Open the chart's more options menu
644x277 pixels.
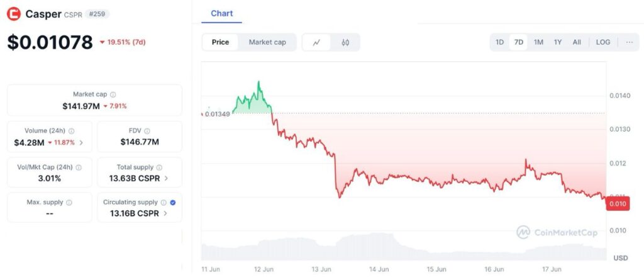(629, 42)
